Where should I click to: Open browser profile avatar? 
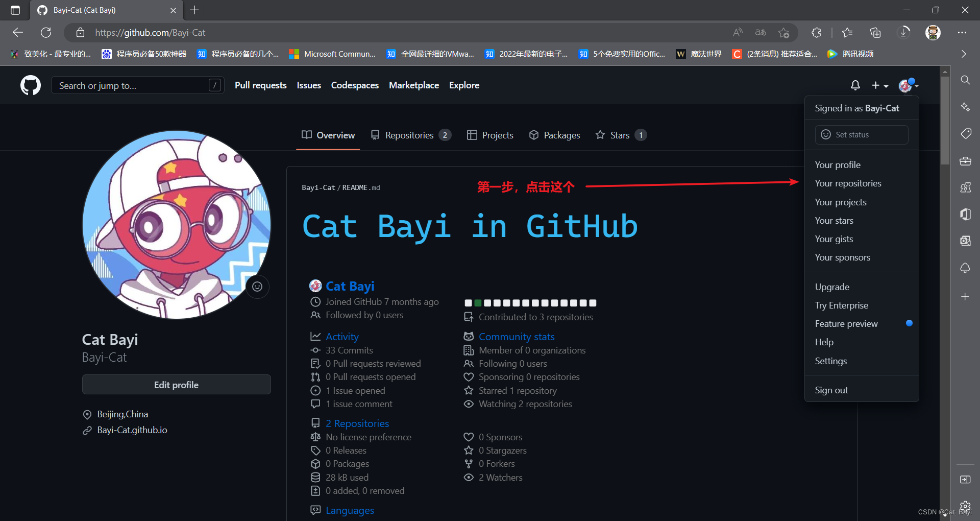click(933, 33)
